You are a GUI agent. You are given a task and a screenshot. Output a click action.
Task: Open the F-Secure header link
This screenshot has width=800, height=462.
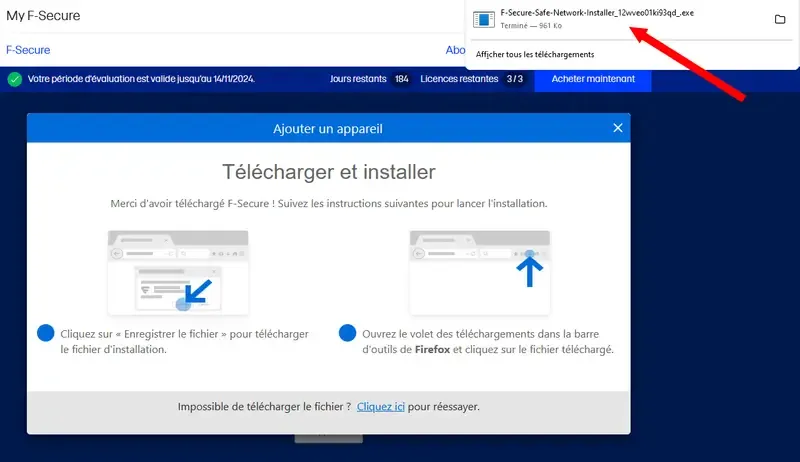coord(28,50)
